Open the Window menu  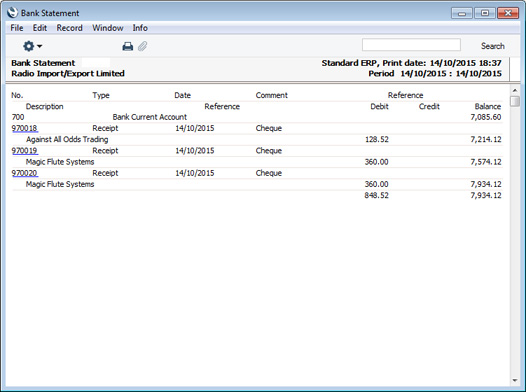click(108, 28)
